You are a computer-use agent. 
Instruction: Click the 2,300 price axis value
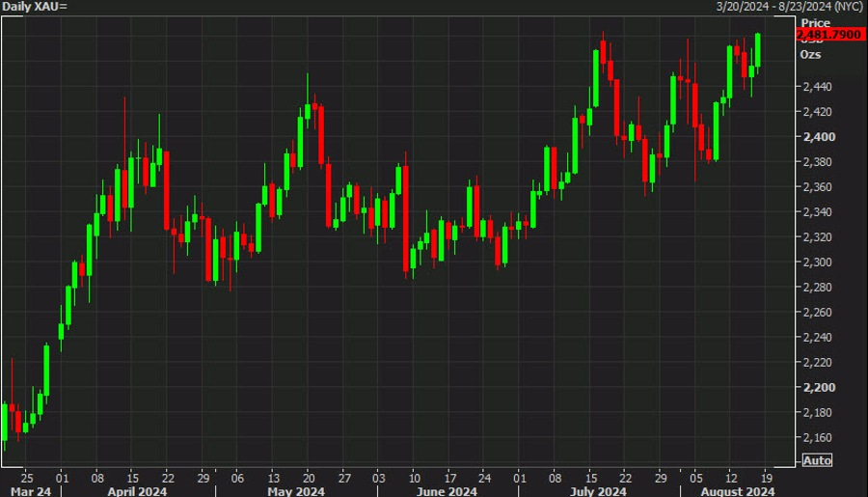(817, 262)
